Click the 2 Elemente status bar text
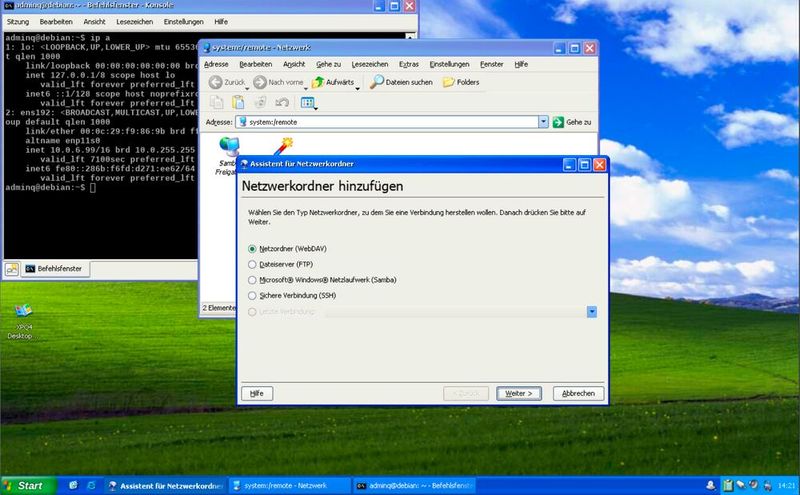Viewport: 800px width, 495px height. 219,308
